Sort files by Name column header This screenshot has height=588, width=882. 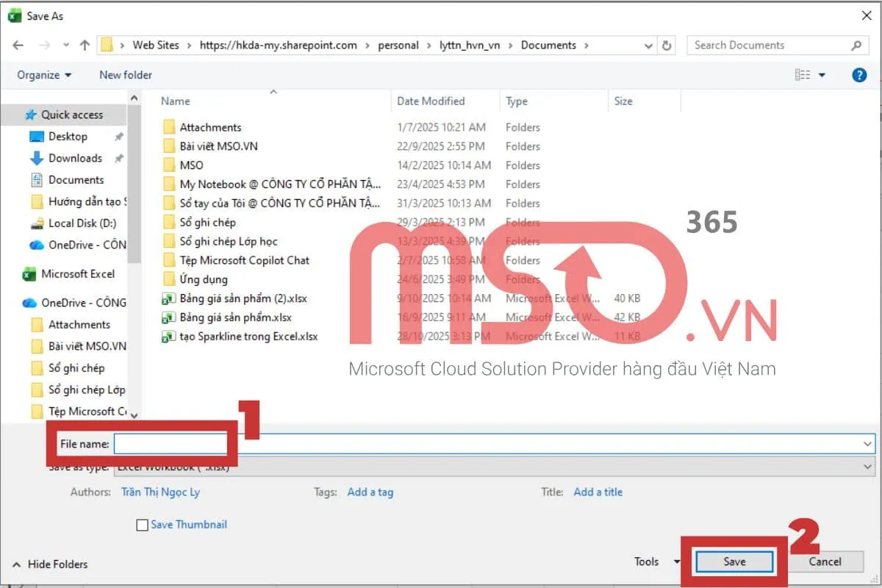(176, 101)
